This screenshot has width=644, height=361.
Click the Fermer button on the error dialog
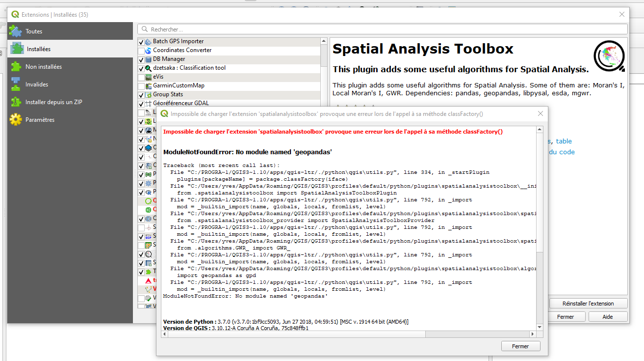click(x=520, y=346)
